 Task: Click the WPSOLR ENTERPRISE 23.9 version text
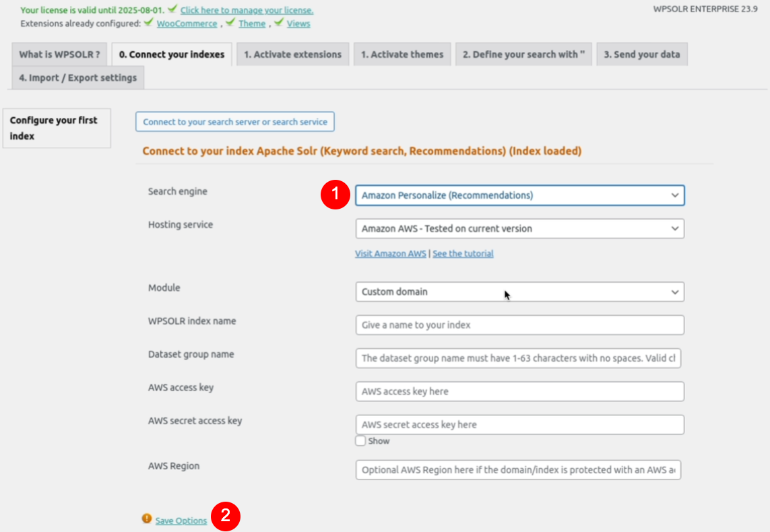click(x=705, y=9)
